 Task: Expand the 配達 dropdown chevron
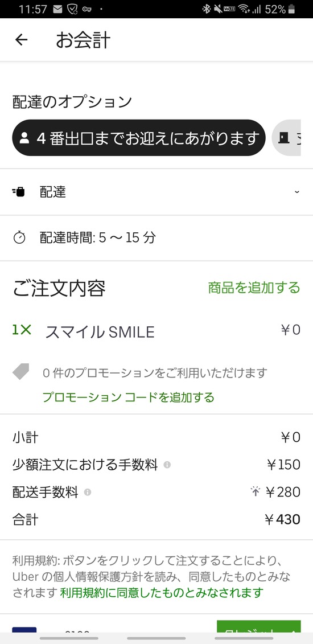coord(296,192)
